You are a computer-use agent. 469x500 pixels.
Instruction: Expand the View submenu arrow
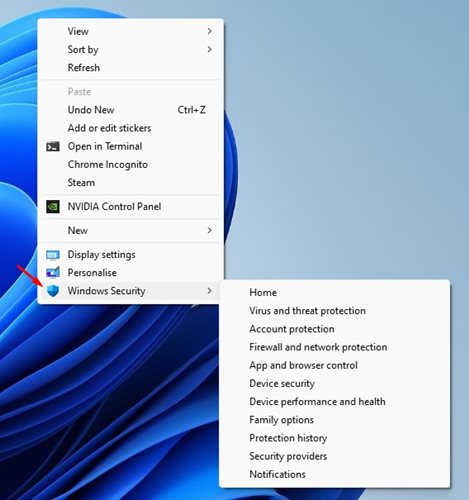pos(209,31)
